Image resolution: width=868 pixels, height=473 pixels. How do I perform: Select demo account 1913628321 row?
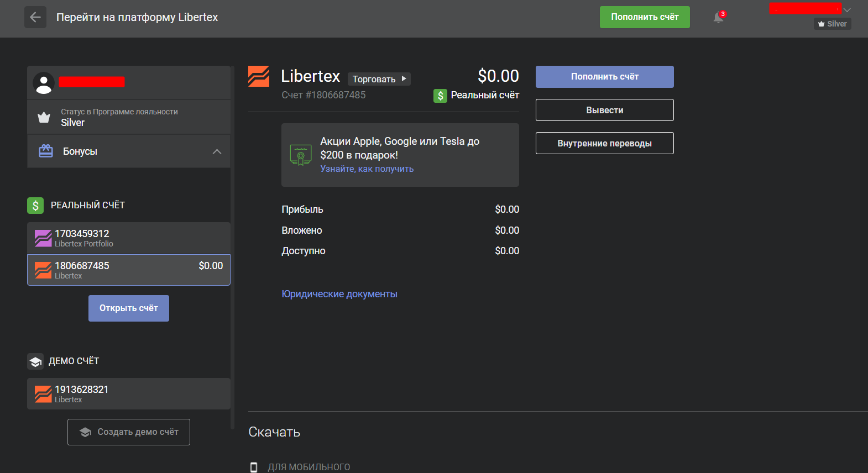tap(129, 394)
